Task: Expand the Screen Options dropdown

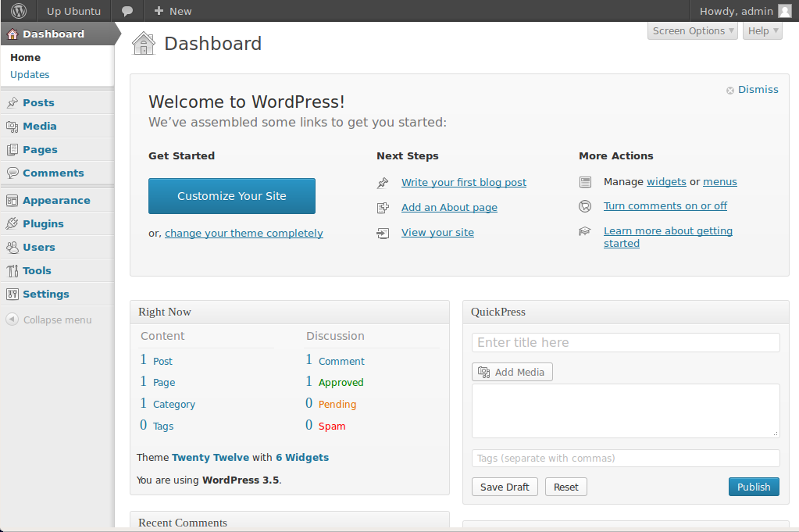Action: tap(693, 30)
